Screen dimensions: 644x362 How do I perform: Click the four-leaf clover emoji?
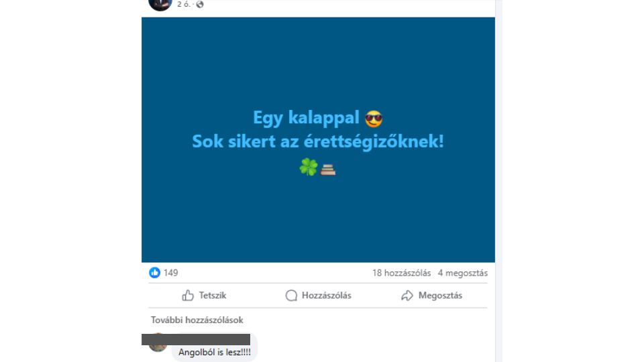(x=309, y=167)
